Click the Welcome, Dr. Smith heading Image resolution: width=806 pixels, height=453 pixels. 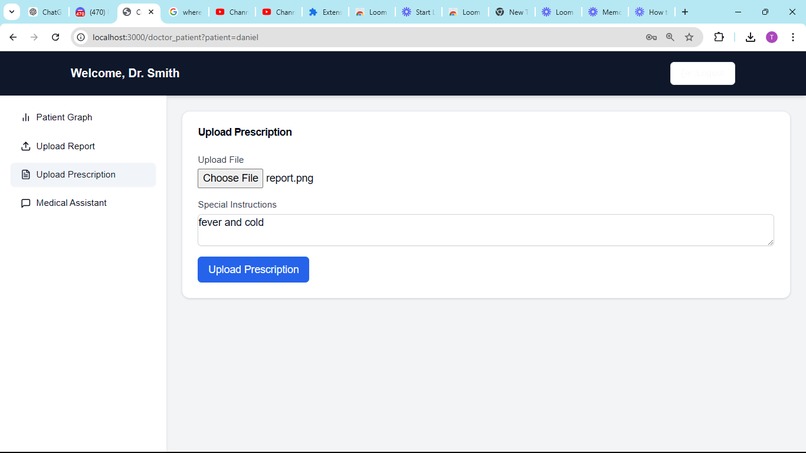pos(125,73)
